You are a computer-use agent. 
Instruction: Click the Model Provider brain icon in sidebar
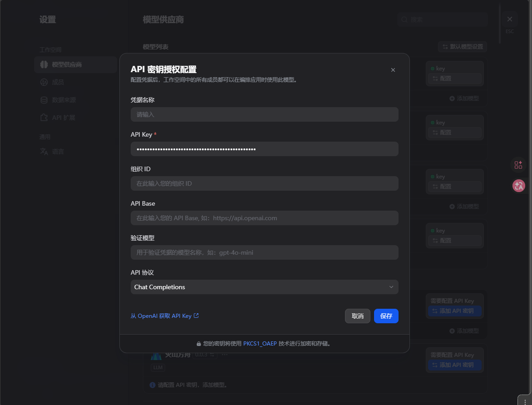point(44,64)
